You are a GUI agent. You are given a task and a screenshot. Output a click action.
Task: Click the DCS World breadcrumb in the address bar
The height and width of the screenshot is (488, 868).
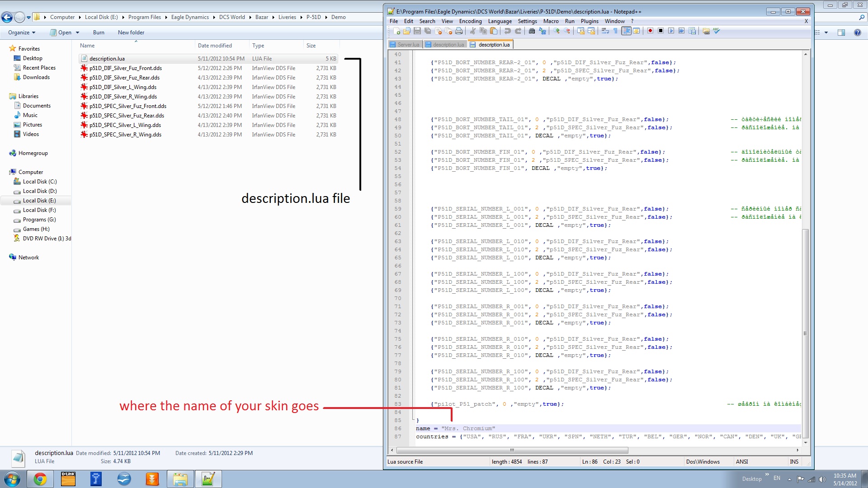(232, 17)
